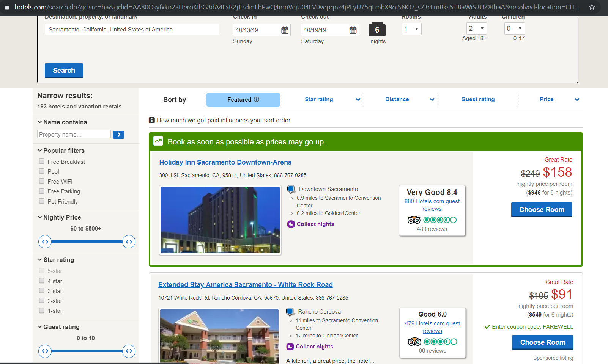Enable the Free WiFi filter

(x=42, y=181)
